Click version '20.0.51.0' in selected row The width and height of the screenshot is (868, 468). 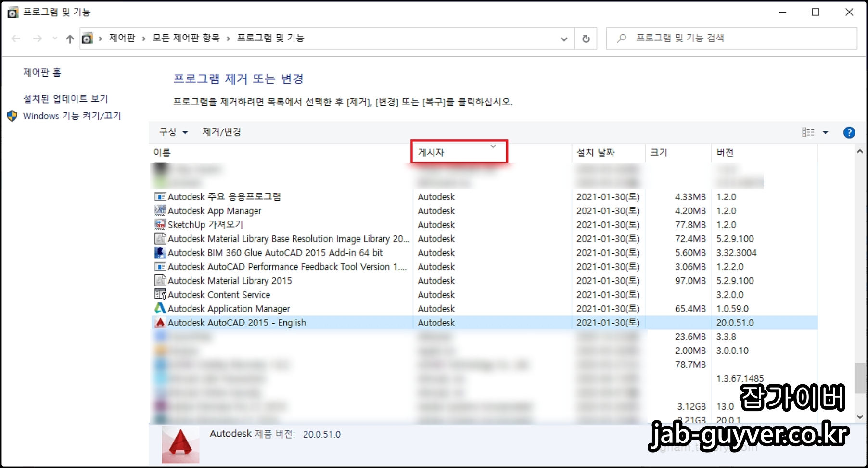coord(735,323)
